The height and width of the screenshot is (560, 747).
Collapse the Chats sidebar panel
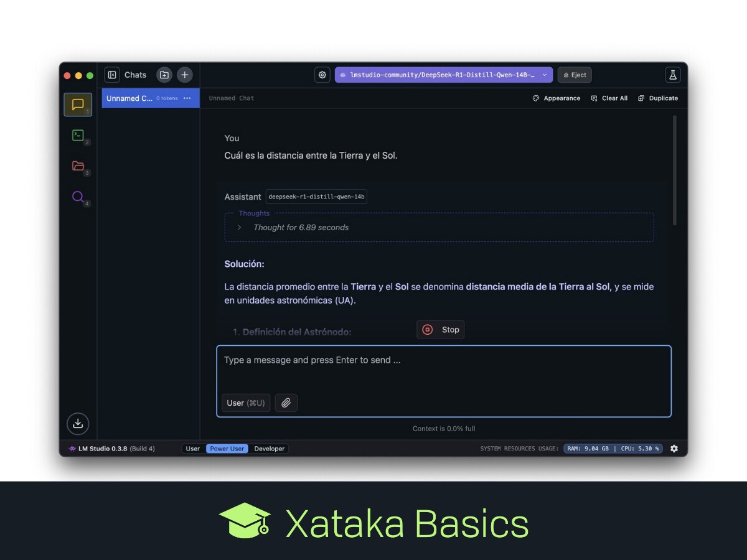coord(112,75)
